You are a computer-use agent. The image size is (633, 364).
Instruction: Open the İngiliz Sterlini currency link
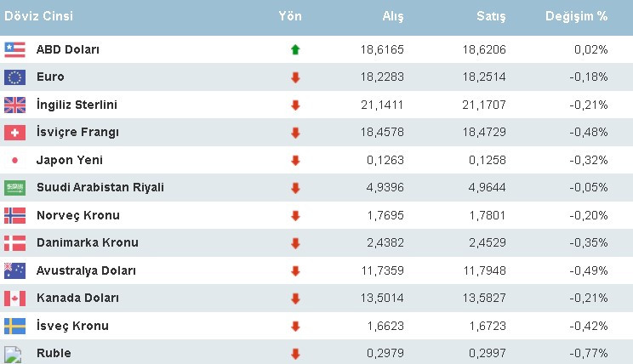tap(77, 105)
